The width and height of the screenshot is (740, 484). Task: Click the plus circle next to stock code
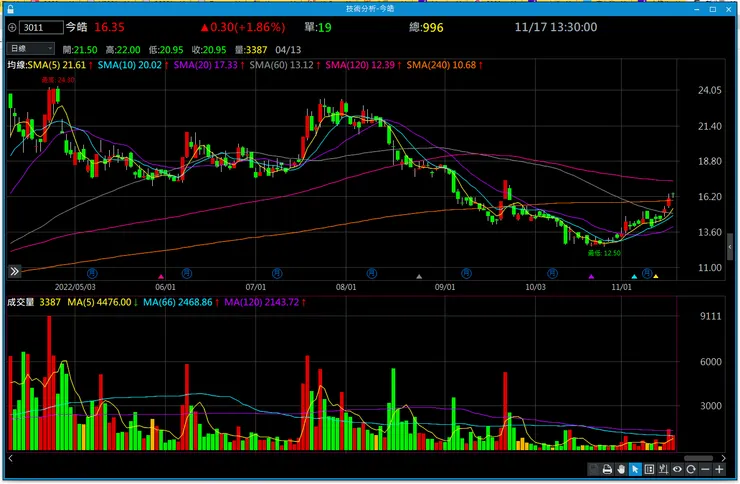12,27
